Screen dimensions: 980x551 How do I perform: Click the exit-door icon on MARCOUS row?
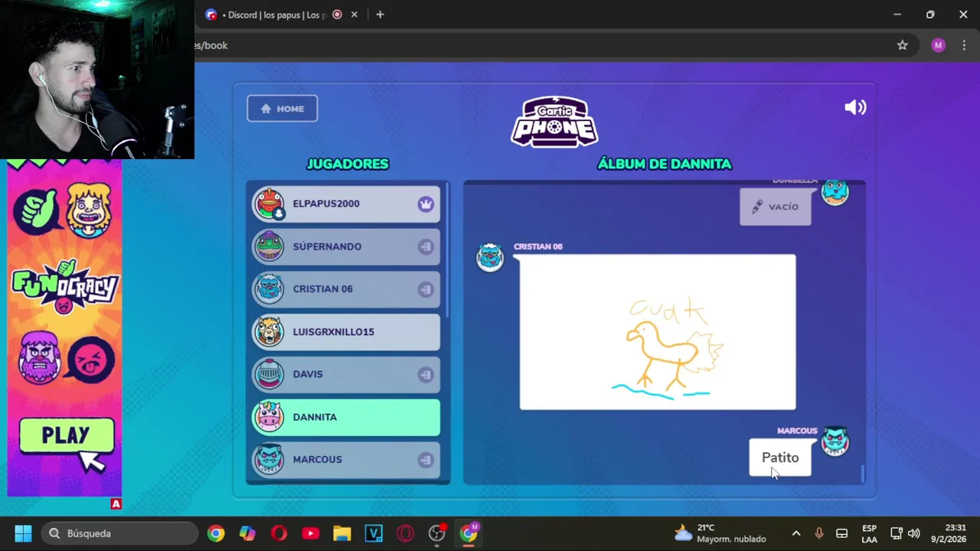(426, 460)
